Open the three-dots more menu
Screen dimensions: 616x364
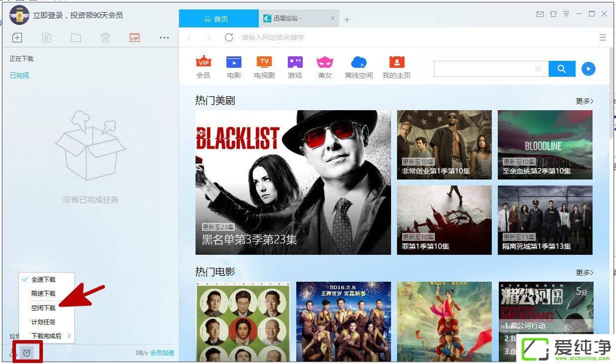click(164, 37)
